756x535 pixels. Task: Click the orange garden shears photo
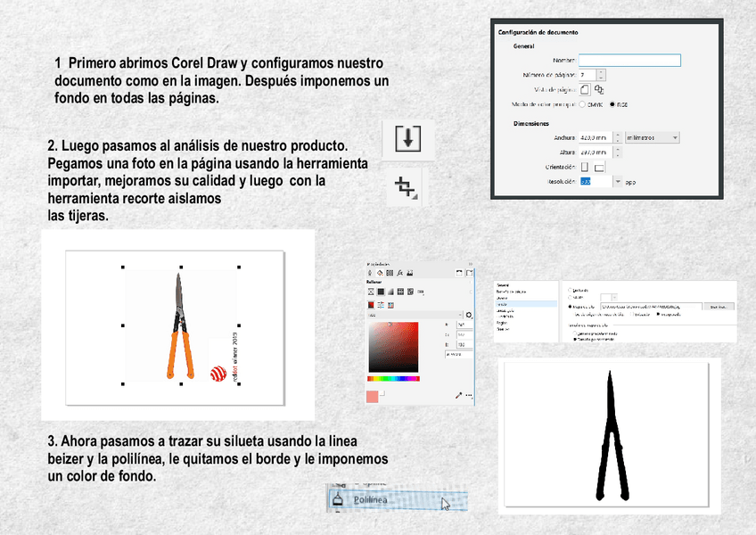tap(180, 326)
